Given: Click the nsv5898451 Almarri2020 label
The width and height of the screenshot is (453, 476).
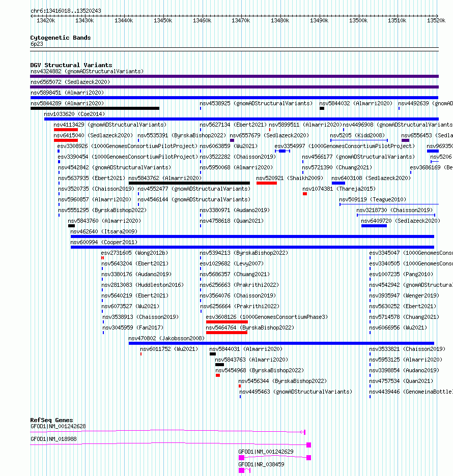Looking at the screenshot, I should [x=67, y=93].
